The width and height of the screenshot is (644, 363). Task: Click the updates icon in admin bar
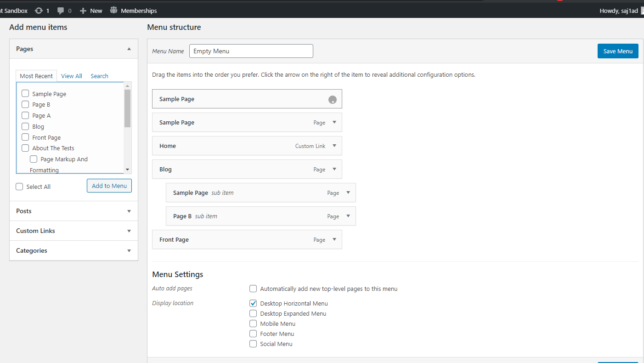(x=39, y=11)
